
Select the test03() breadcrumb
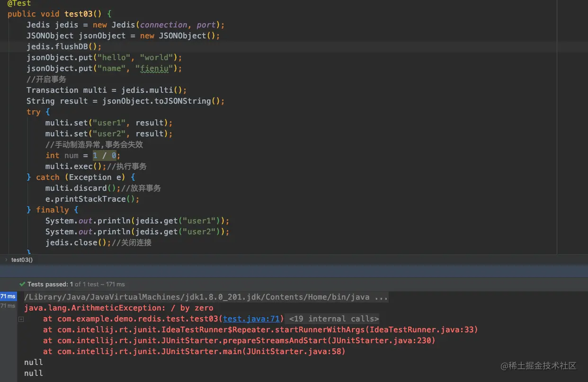22,259
